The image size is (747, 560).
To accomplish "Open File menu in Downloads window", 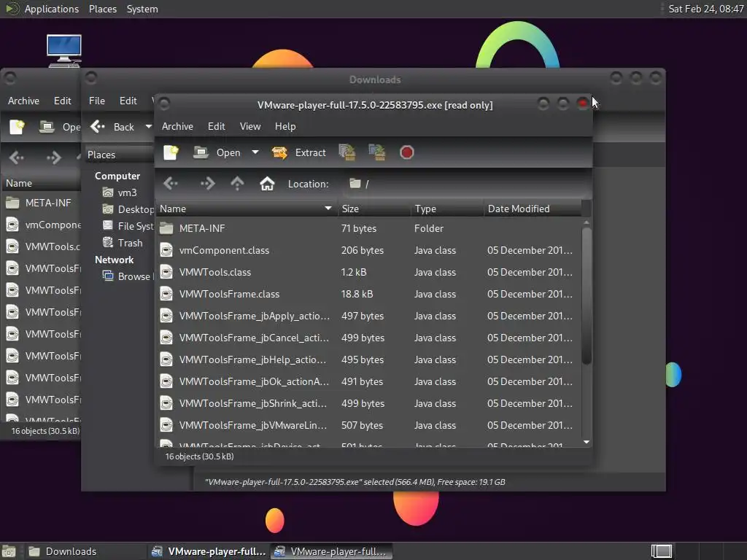I will [97, 101].
